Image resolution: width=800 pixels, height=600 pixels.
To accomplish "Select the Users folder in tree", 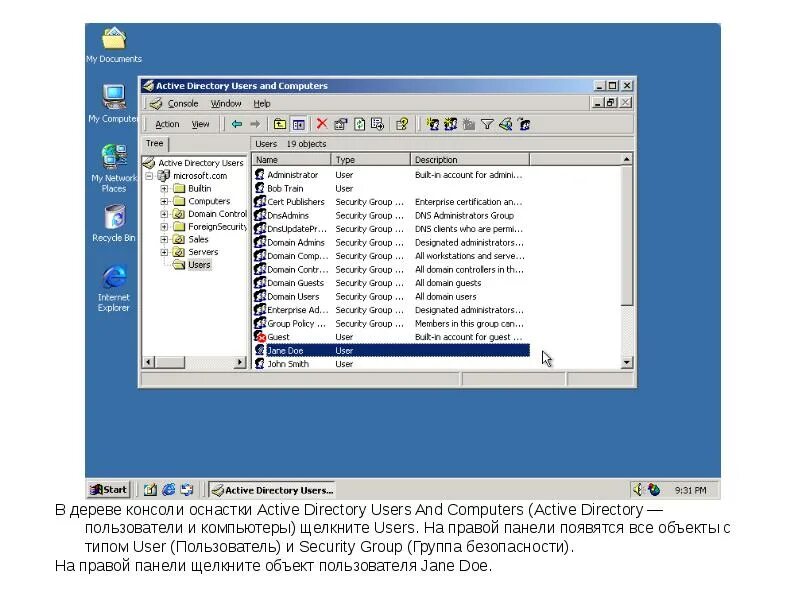I will 199,265.
